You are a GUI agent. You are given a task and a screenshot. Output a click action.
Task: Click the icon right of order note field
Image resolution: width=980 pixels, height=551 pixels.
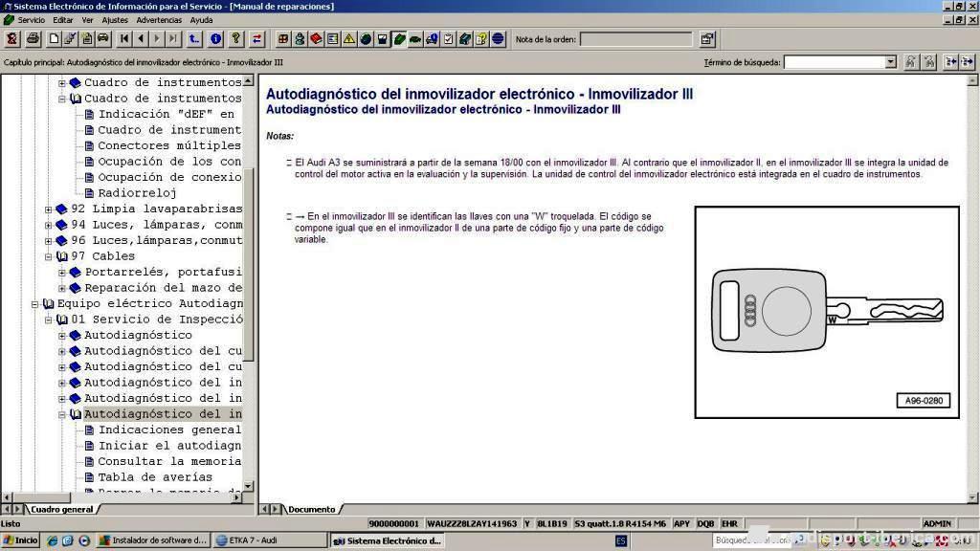(707, 39)
